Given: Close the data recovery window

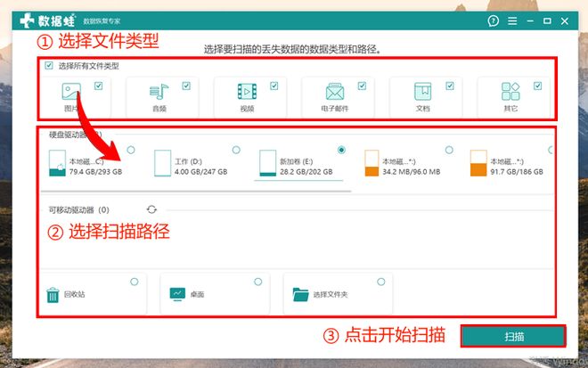Looking at the screenshot, I should pyautogui.click(x=565, y=21).
